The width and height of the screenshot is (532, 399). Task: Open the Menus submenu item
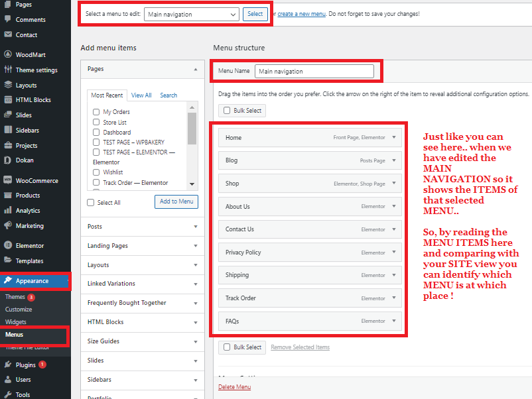(x=14, y=335)
